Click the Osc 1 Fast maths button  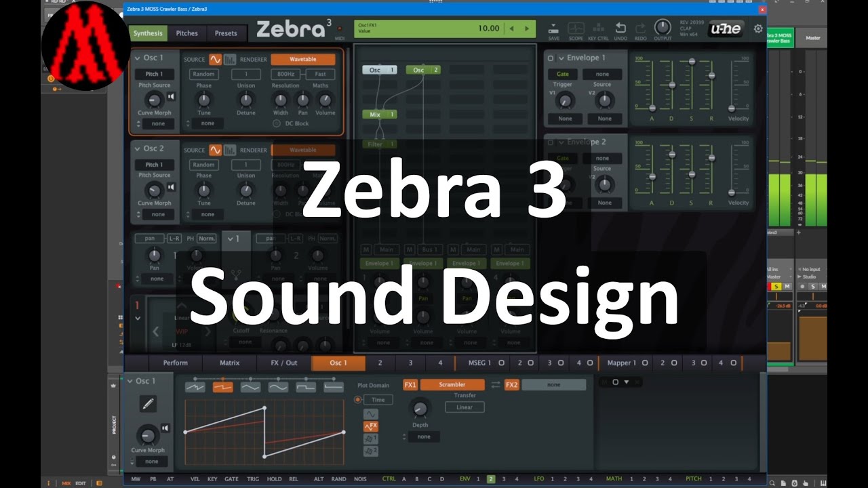[320, 75]
